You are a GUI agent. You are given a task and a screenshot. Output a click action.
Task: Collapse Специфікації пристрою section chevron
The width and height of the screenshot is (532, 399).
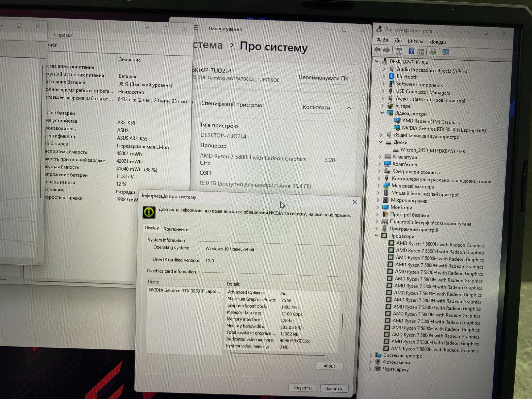349,108
